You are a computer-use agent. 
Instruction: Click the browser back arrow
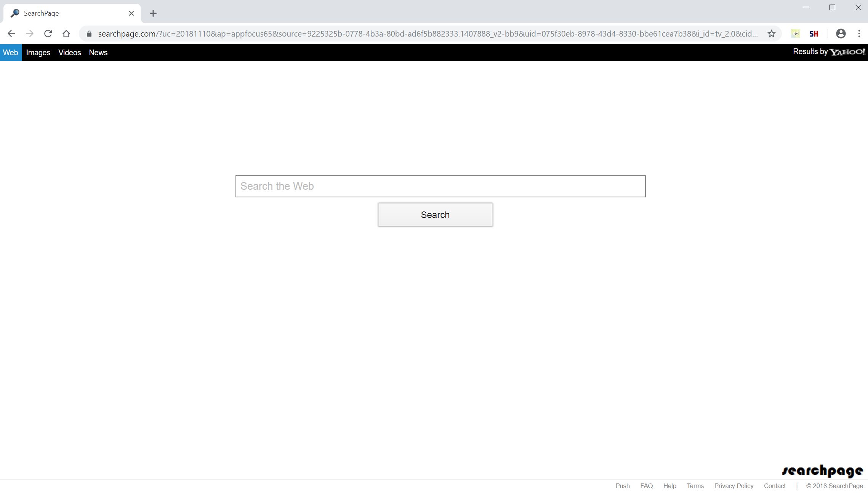click(x=11, y=34)
